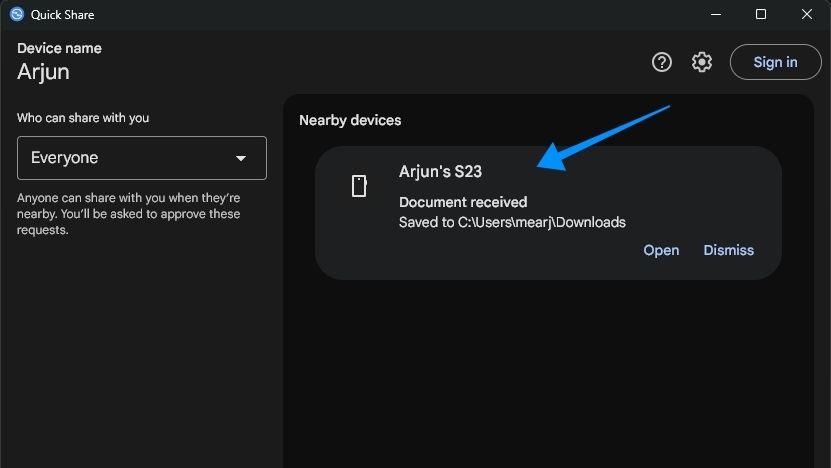Click the Device name label

[59, 48]
